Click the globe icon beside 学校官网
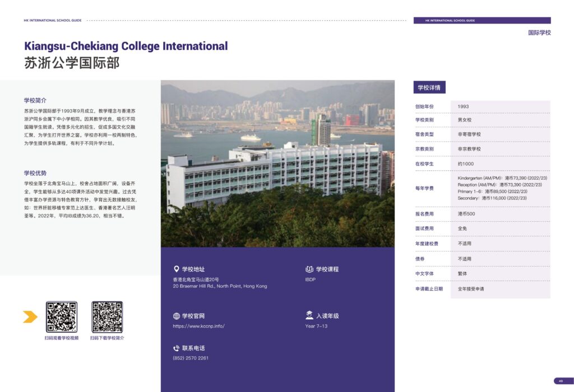 coord(177,316)
